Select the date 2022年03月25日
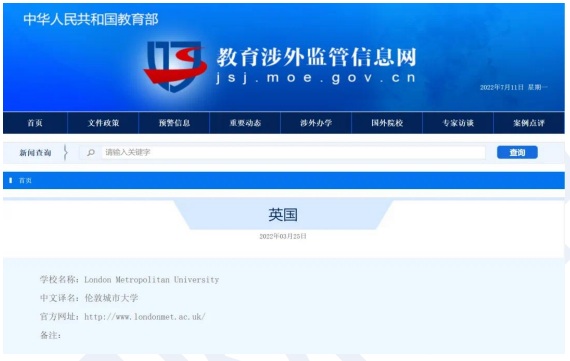This screenshot has width=570, height=361. 283,236
